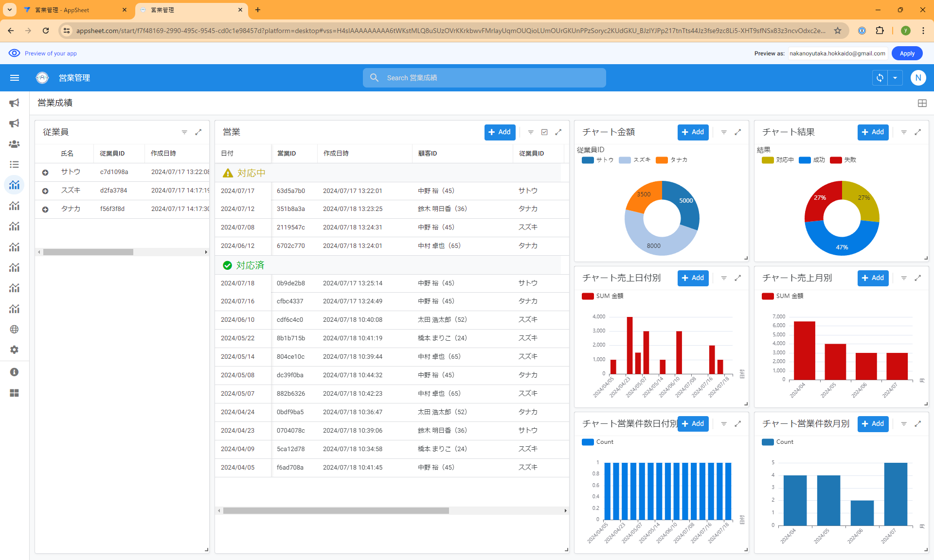The height and width of the screenshot is (560, 934).
Task: Click the Search 営業成績 input field
Action: pos(484,78)
